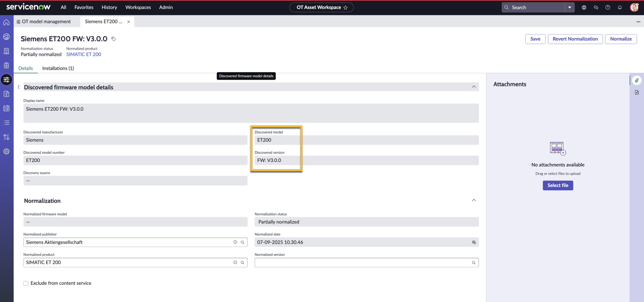Click the Discovered manufacturer Siemens field

click(x=135, y=140)
